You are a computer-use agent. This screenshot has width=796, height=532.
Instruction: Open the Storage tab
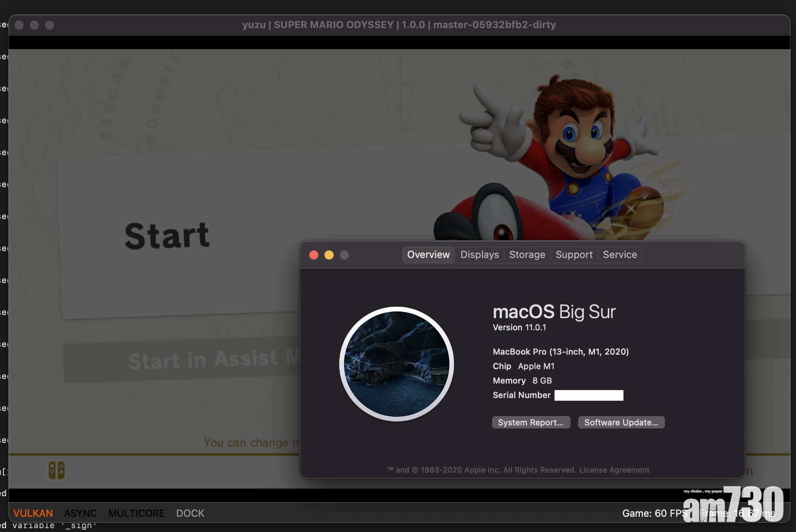tap(527, 255)
